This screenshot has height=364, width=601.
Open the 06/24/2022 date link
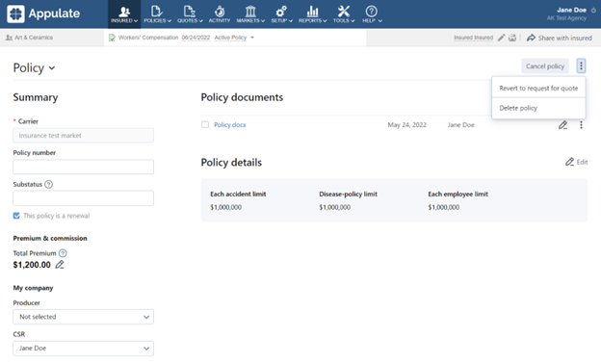[x=196, y=38]
